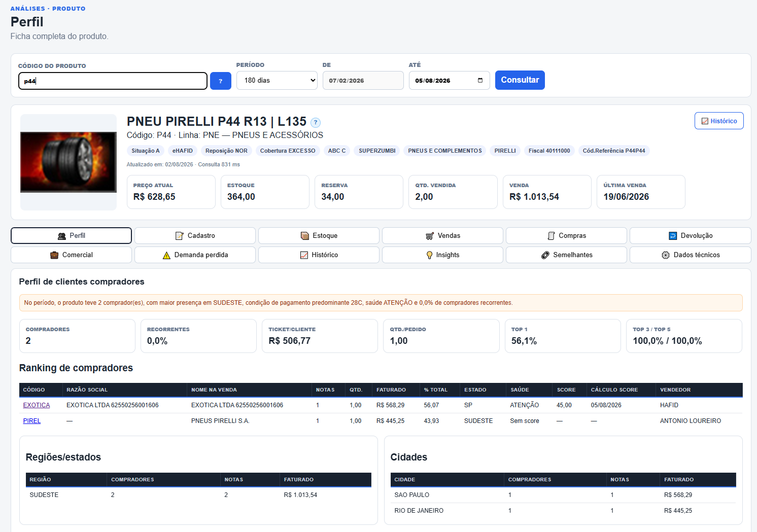
Task: Open the Demanda perdida warning tab
Action: 195,255
